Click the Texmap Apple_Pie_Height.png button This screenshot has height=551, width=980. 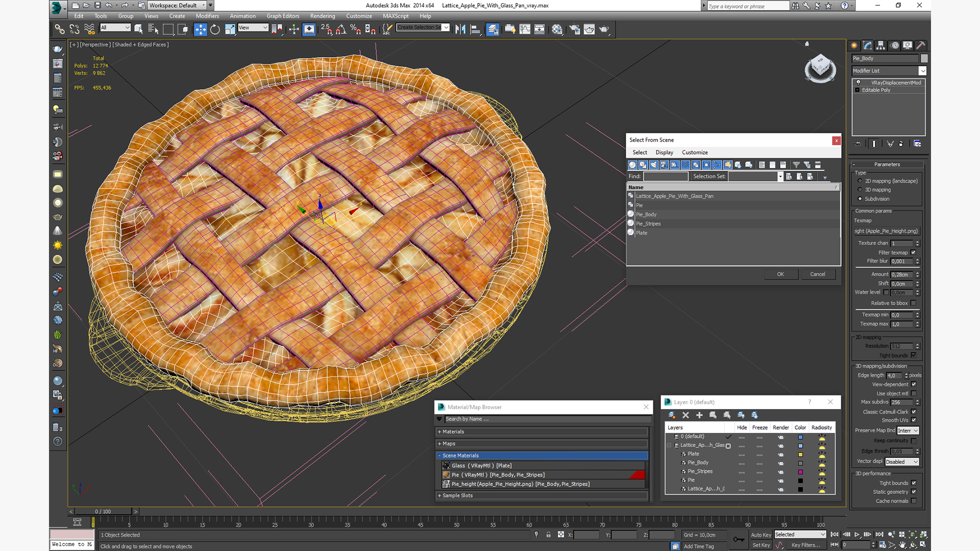pyautogui.click(x=887, y=231)
